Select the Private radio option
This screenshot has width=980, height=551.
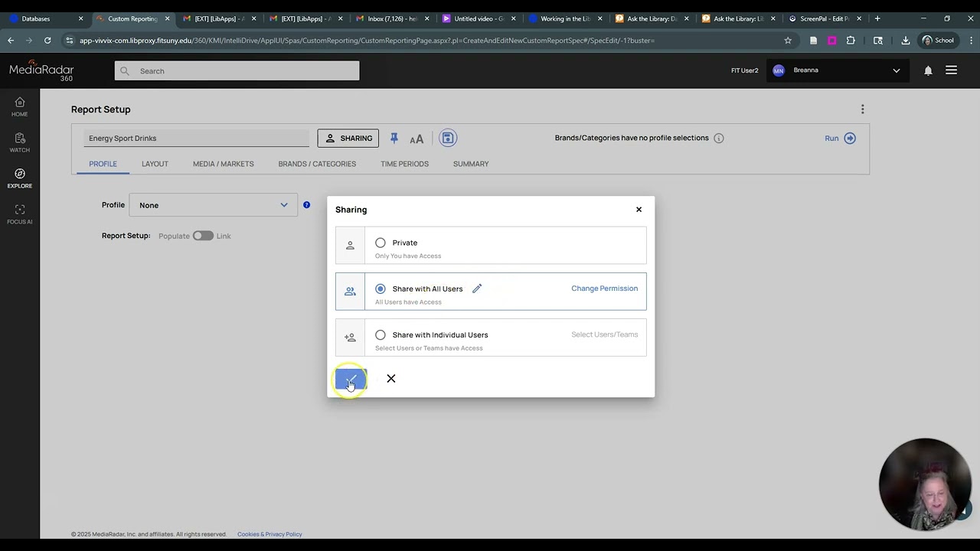tap(381, 243)
